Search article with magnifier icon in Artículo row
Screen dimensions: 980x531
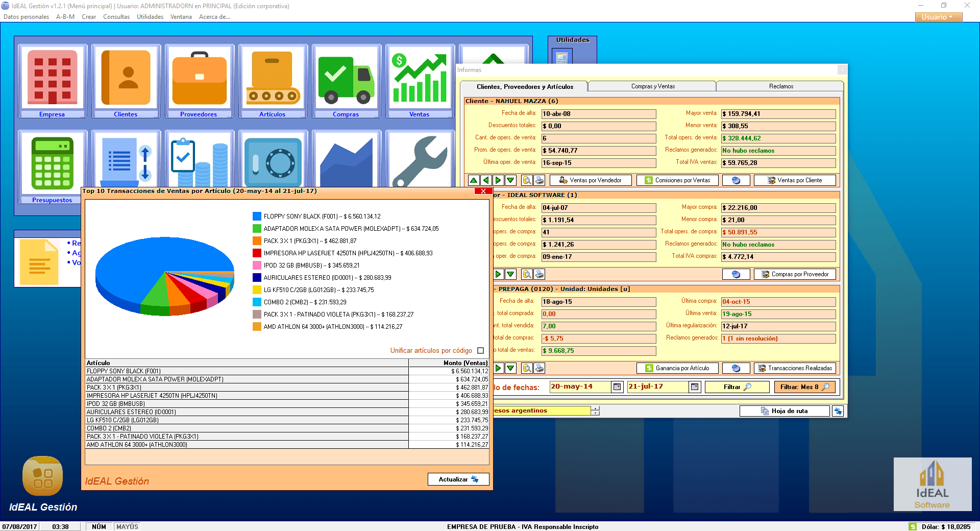pos(527,368)
